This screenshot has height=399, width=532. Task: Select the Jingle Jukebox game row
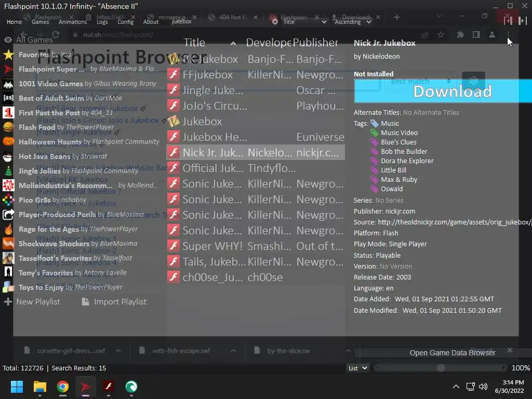tap(256, 90)
